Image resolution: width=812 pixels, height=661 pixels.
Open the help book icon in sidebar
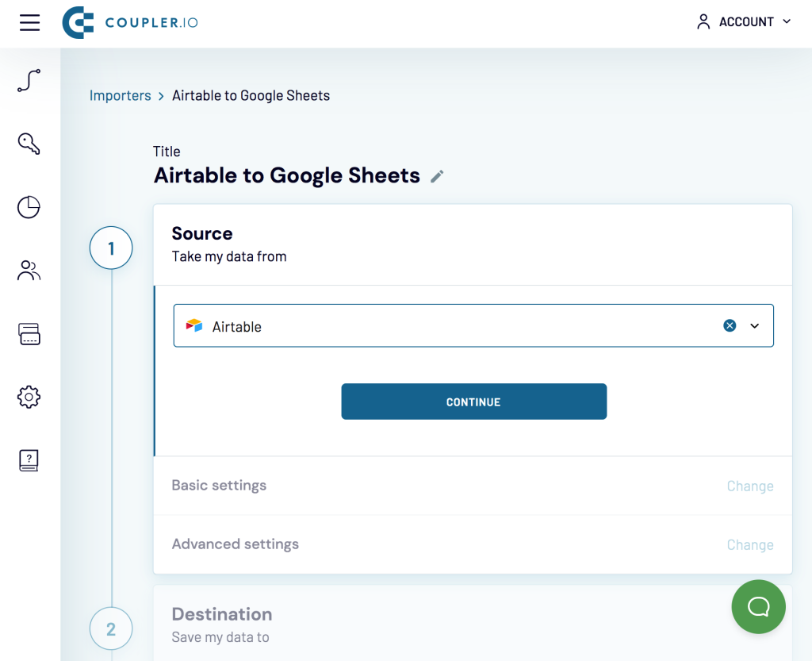tap(29, 460)
